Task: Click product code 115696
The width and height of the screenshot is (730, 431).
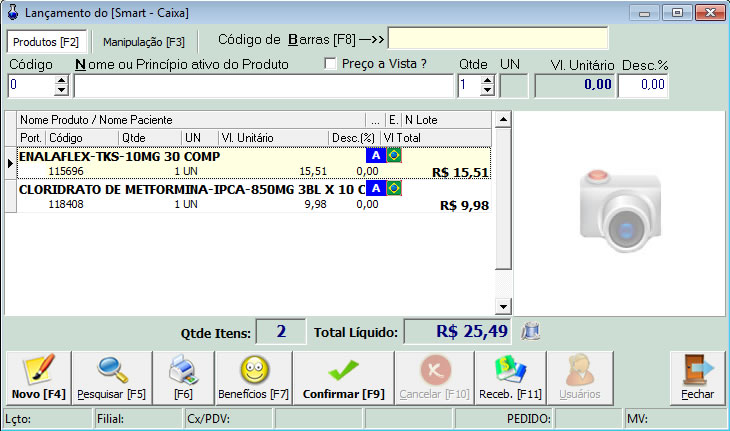Action: [x=66, y=171]
